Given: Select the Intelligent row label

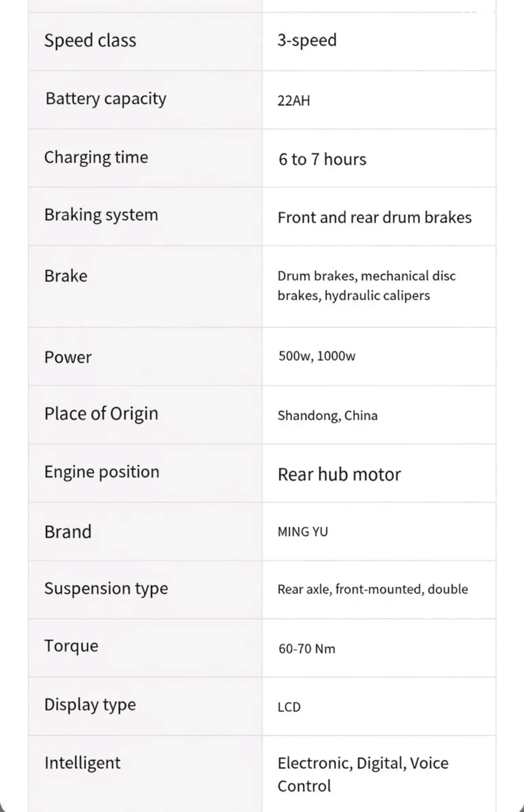Looking at the screenshot, I should click(82, 763).
